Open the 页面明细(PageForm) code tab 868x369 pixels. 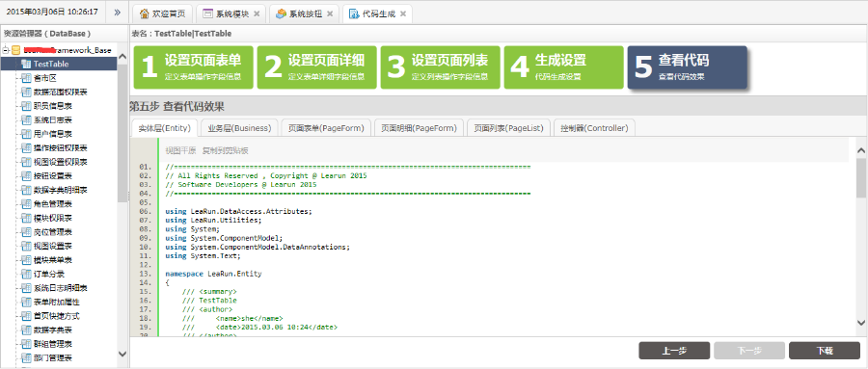[x=420, y=128]
